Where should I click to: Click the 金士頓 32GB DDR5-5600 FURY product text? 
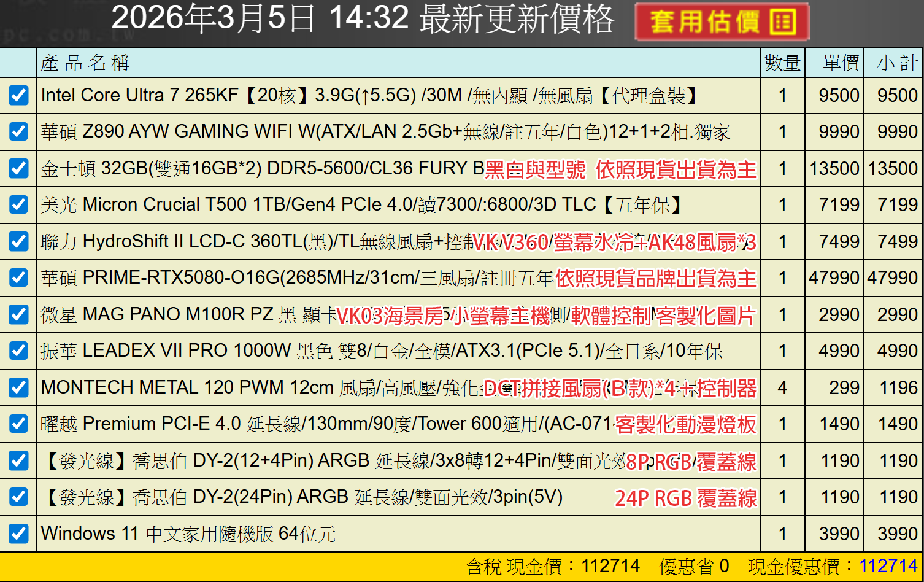[263, 168]
